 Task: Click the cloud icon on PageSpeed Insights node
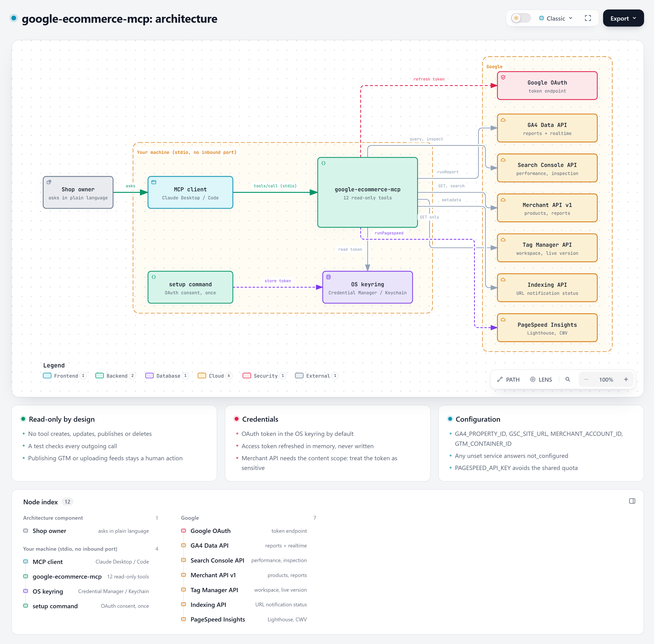tap(503, 320)
